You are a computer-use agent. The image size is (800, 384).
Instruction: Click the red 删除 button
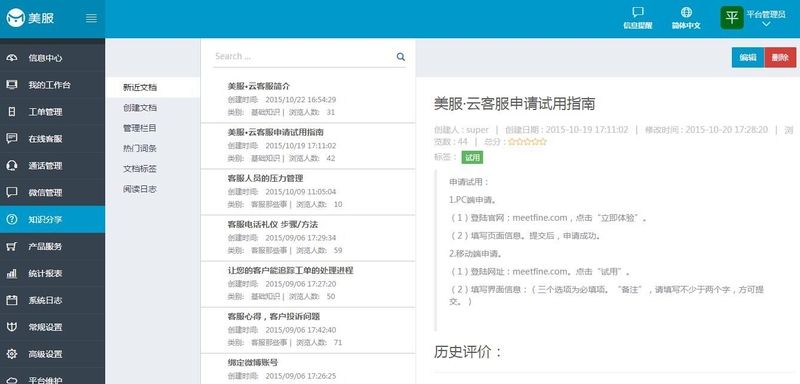click(x=780, y=58)
